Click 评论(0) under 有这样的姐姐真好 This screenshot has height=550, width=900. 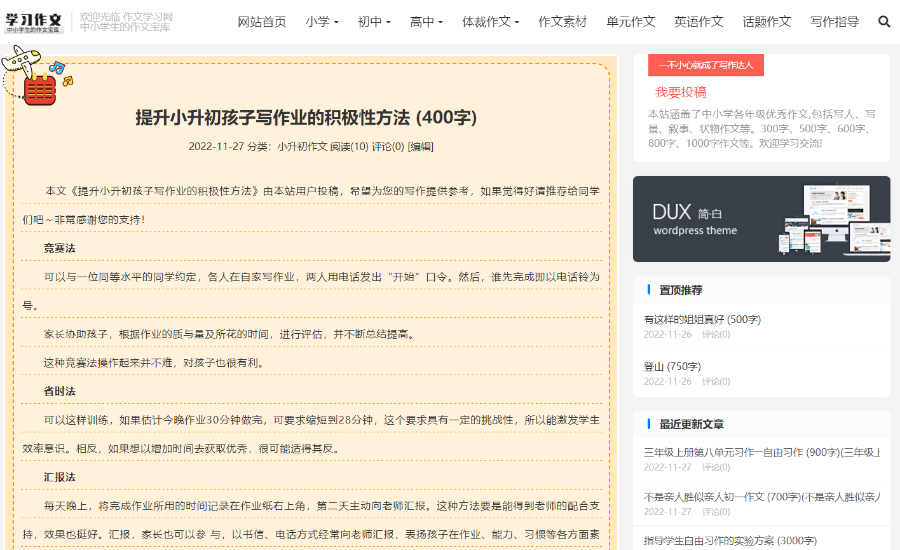point(716,334)
